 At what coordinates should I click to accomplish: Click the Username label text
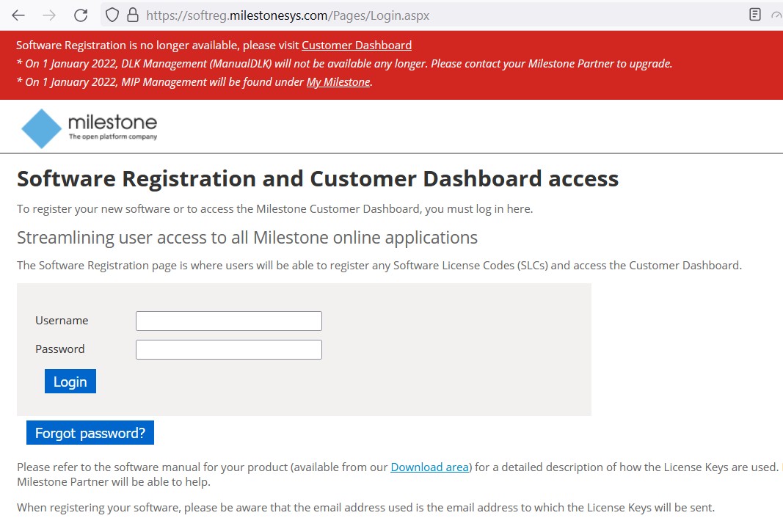tap(62, 321)
